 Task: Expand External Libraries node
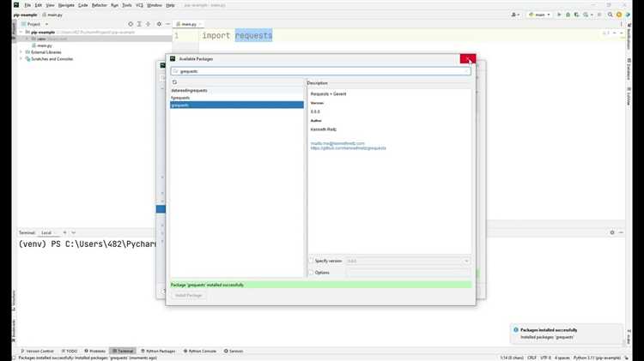pos(21,52)
